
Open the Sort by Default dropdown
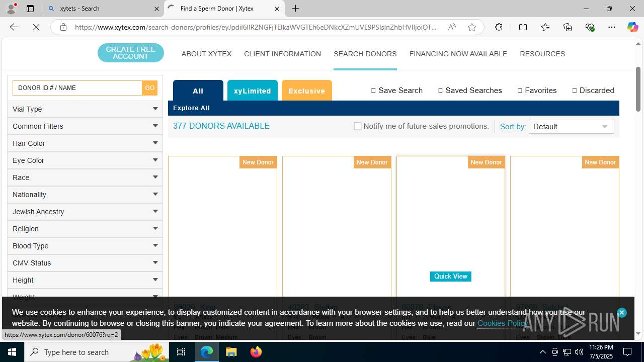571,127
